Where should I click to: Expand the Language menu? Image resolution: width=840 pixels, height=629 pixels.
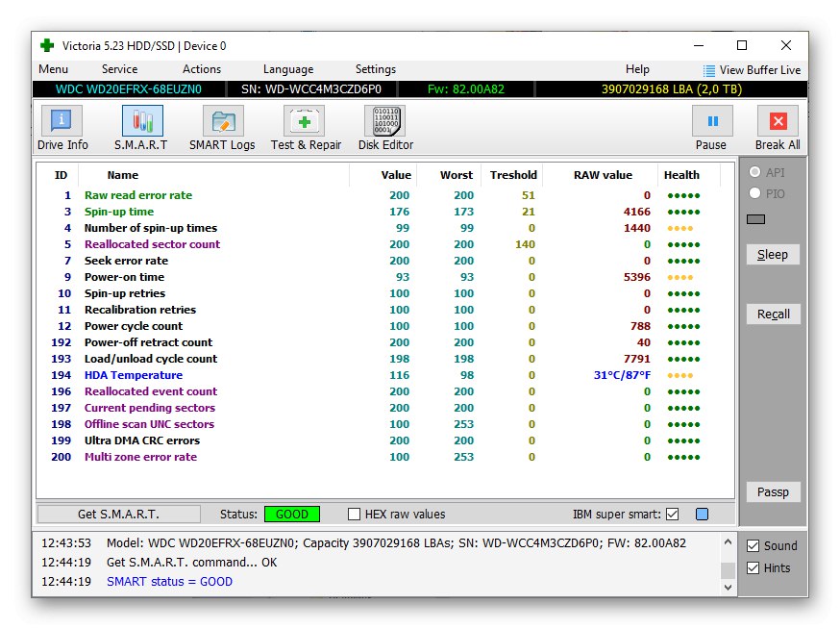click(288, 69)
